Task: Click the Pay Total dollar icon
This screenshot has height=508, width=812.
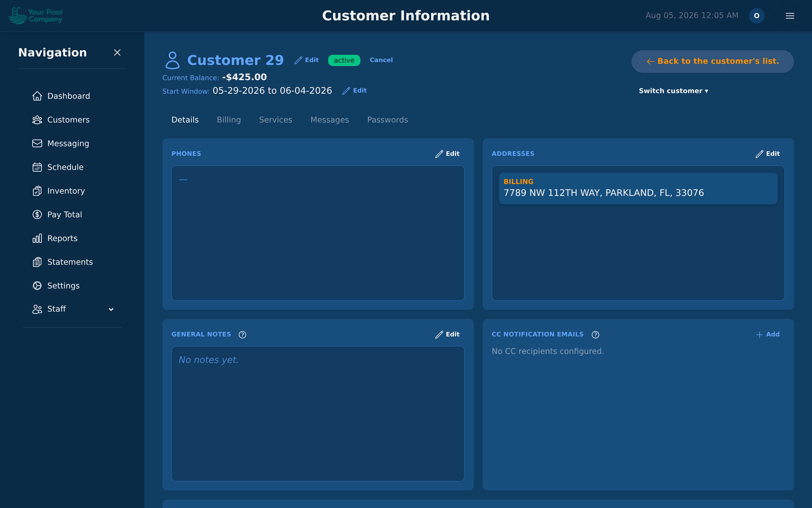Action: click(x=37, y=215)
